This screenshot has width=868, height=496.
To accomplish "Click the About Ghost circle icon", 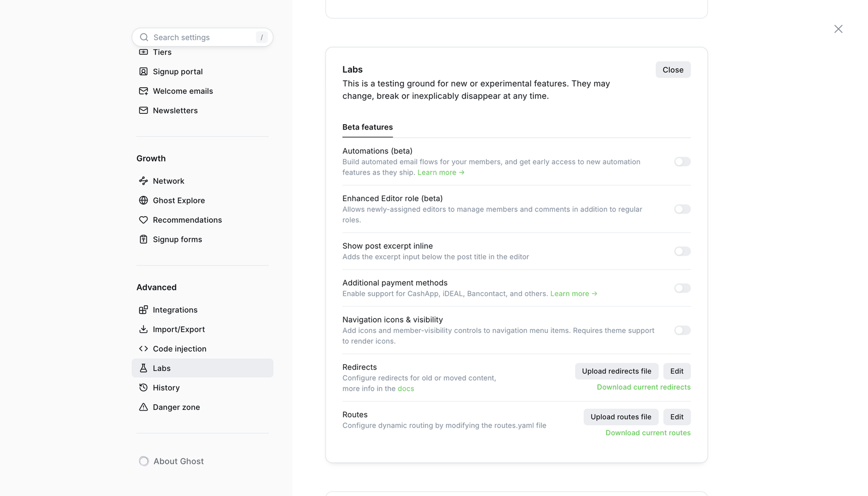I will coord(144,461).
